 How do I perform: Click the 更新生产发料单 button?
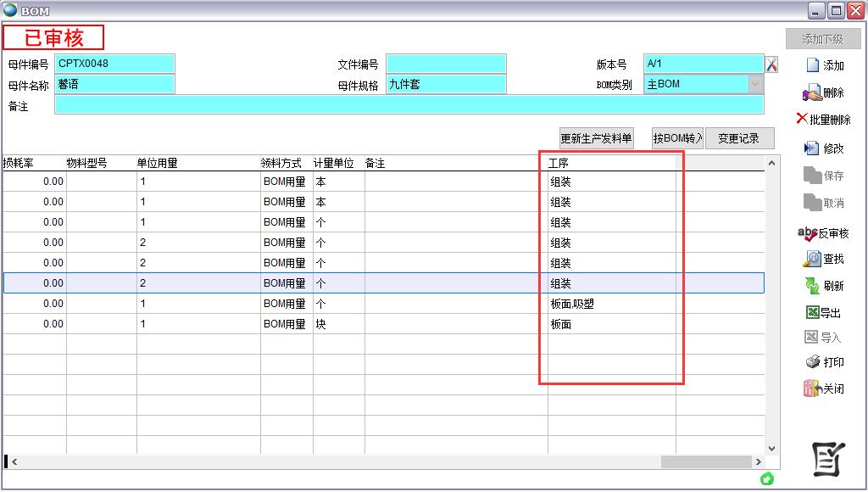[596, 138]
